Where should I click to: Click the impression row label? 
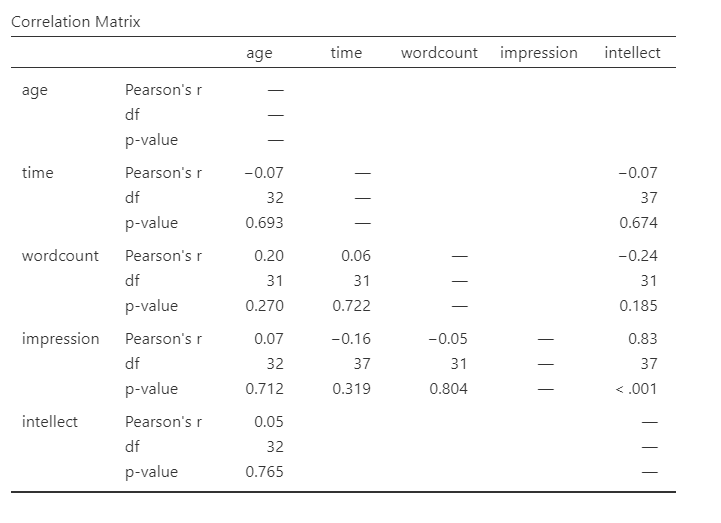(x=60, y=339)
